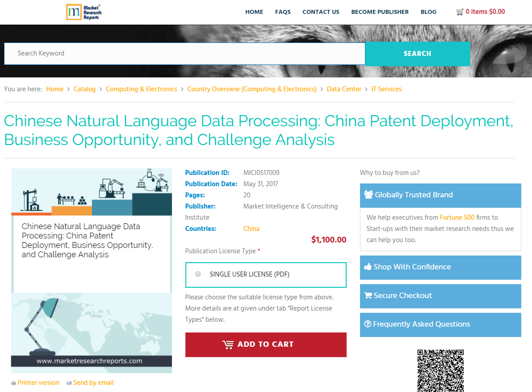
Task: Click the cart icon inside ADD TO CART
Action: 228,345
